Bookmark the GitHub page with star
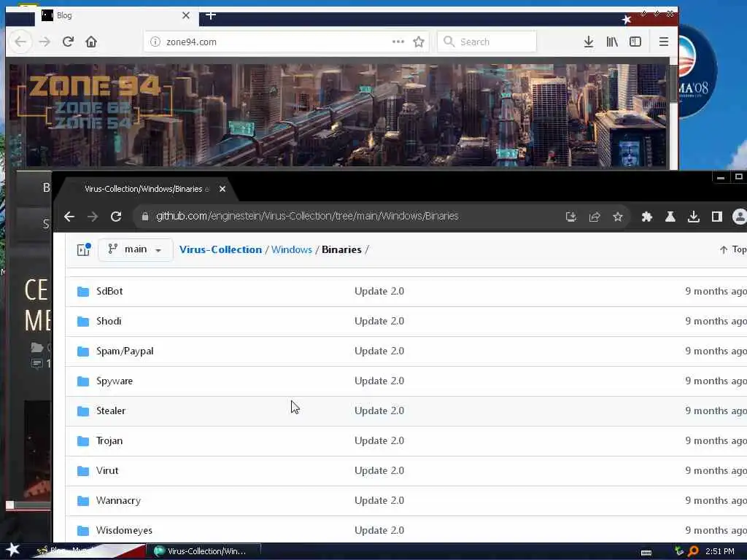 point(617,217)
